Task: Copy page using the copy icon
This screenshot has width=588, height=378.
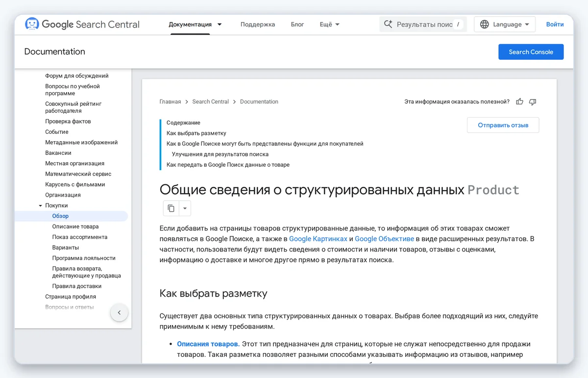Action: tap(171, 208)
